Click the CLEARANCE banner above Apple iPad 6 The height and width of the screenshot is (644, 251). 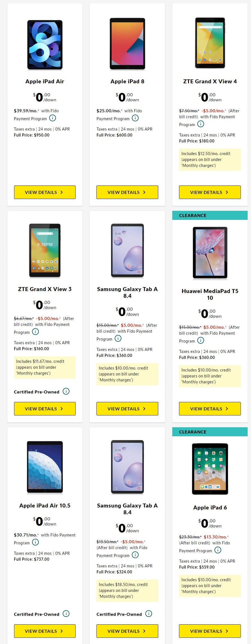pyautogui.click(x=210, y=431)
